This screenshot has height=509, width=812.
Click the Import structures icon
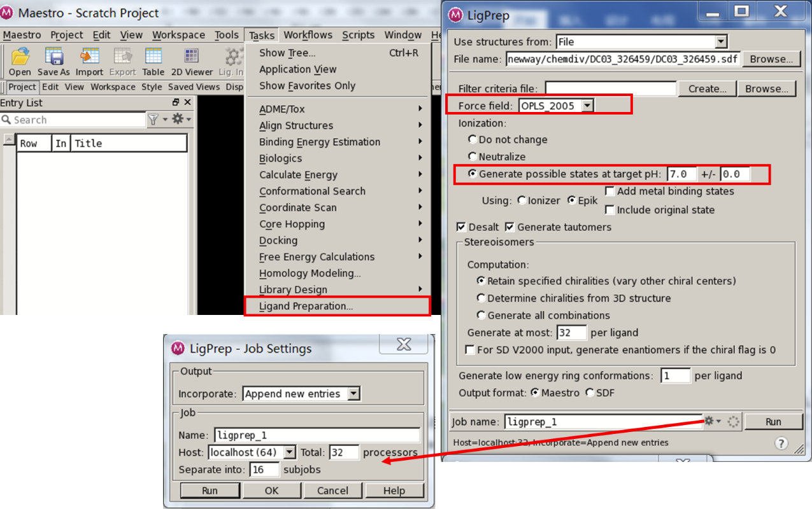(x=89, y=57)
